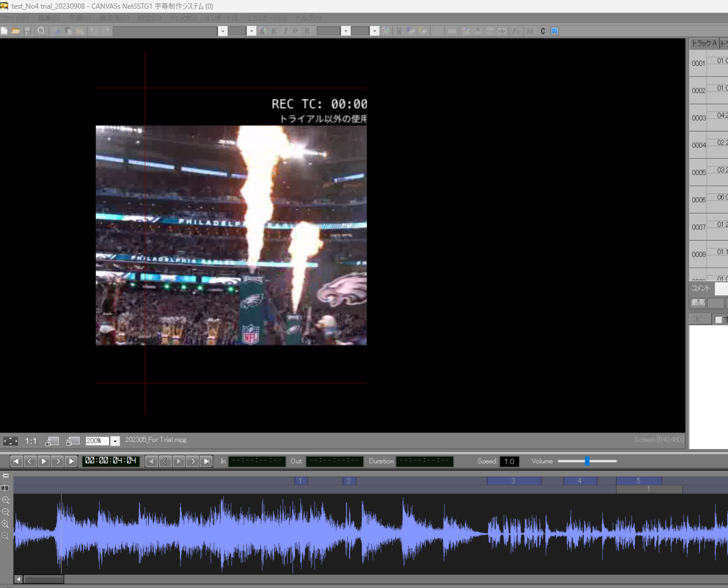This screenshot has width=728, height=588.
Task: Click the New file icon
Action: coord(4,31)
